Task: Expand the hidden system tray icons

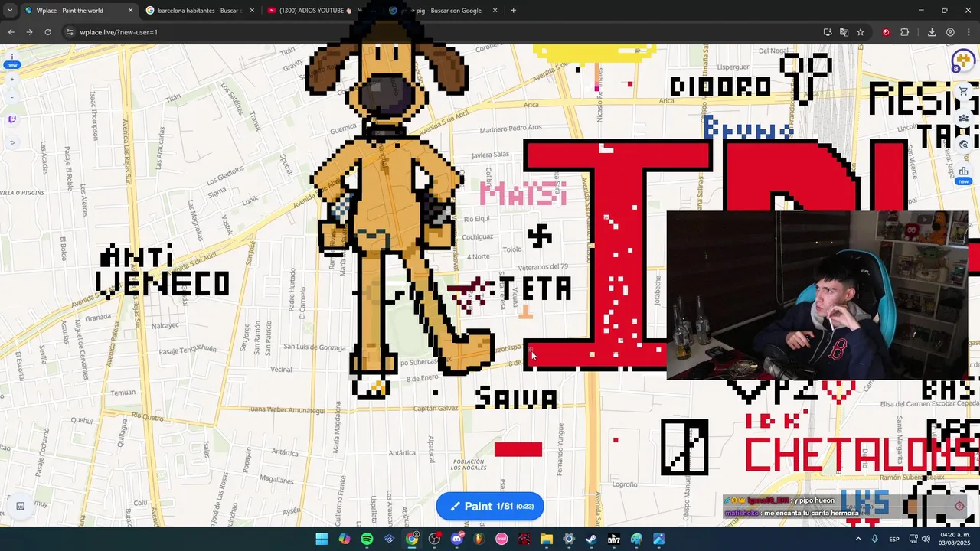Action: 857,539
